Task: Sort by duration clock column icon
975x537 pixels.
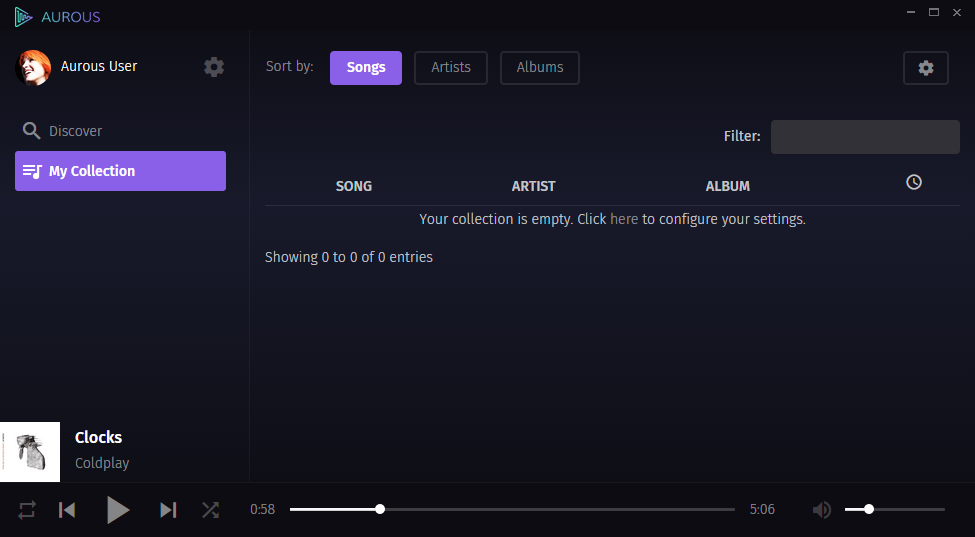Action: pyautogui.click(x=913, y=182)
